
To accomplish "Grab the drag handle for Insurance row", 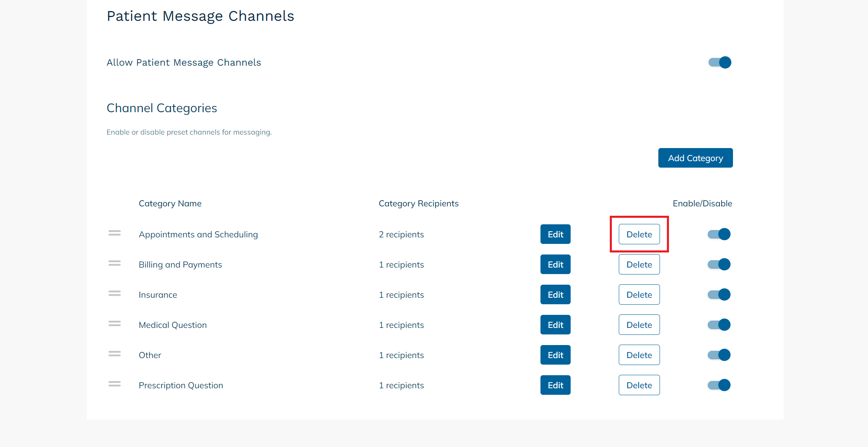I will coord(115,294).
